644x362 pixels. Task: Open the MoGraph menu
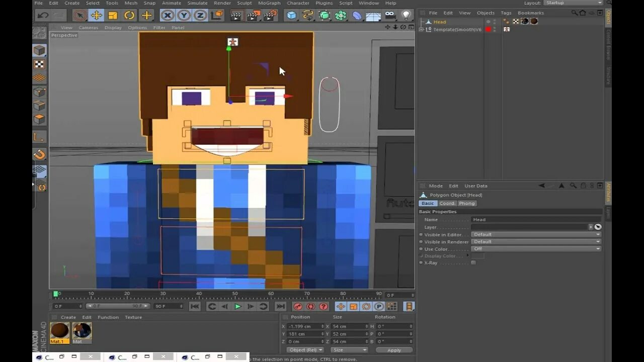269,3
